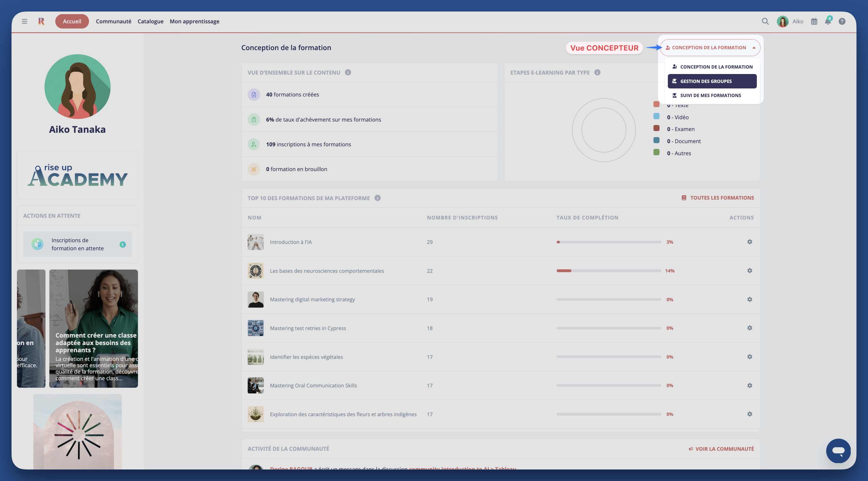This screenshot has width=868, height=481.
Task: Open the hamburger menu icon
Action: click(x=24, y=21)
